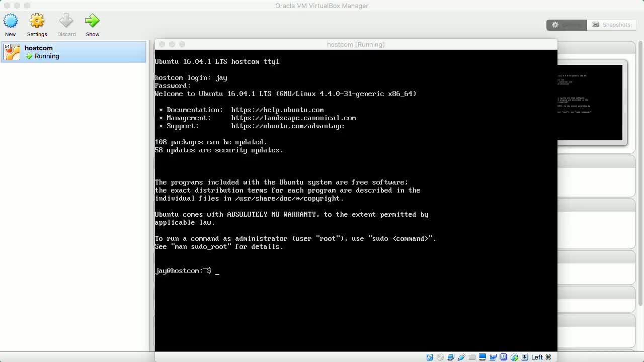Image resolution: width=644 pixels, height=362 pixels.
Task: Click the optical disc status icon
Action: coord(440,357)
